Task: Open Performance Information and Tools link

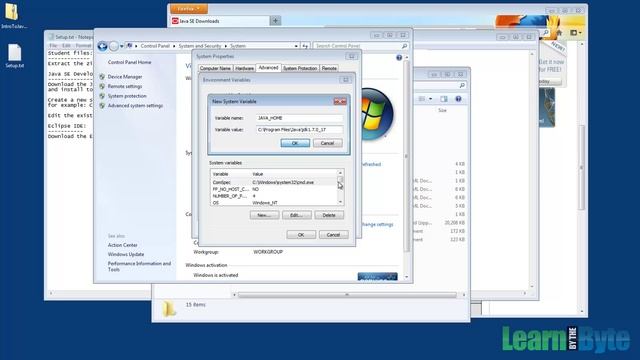Action: (x=139, y=267)
